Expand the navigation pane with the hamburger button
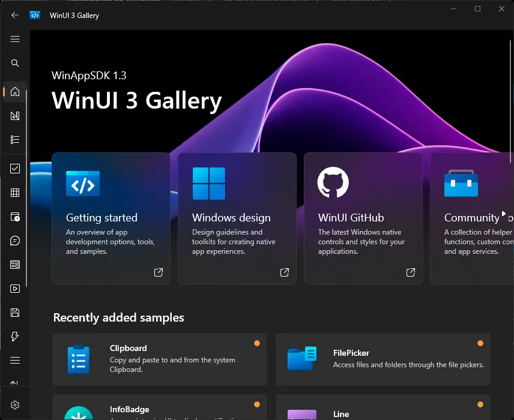The image size is (514, 420). [15, 39]
